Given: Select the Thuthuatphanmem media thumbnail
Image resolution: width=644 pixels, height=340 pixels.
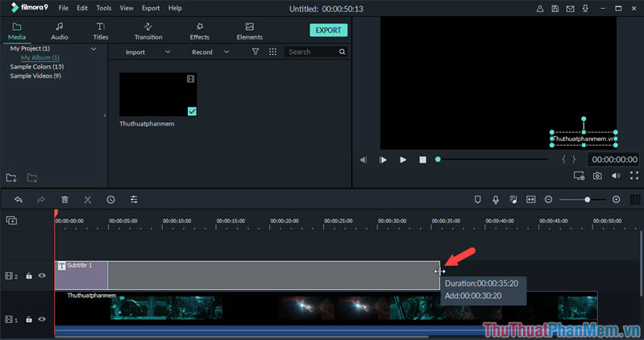Looking at the screenshot, I should (x=158, y=94).
